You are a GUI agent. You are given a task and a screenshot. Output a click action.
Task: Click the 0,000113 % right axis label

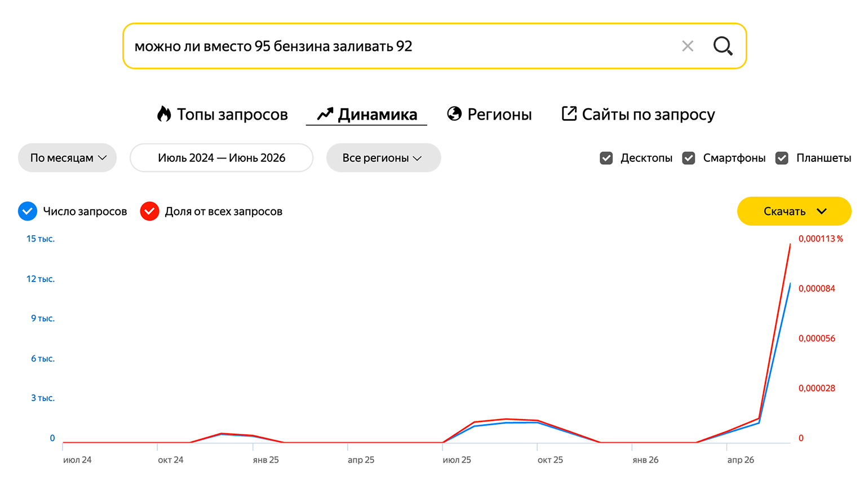point(821,239)
